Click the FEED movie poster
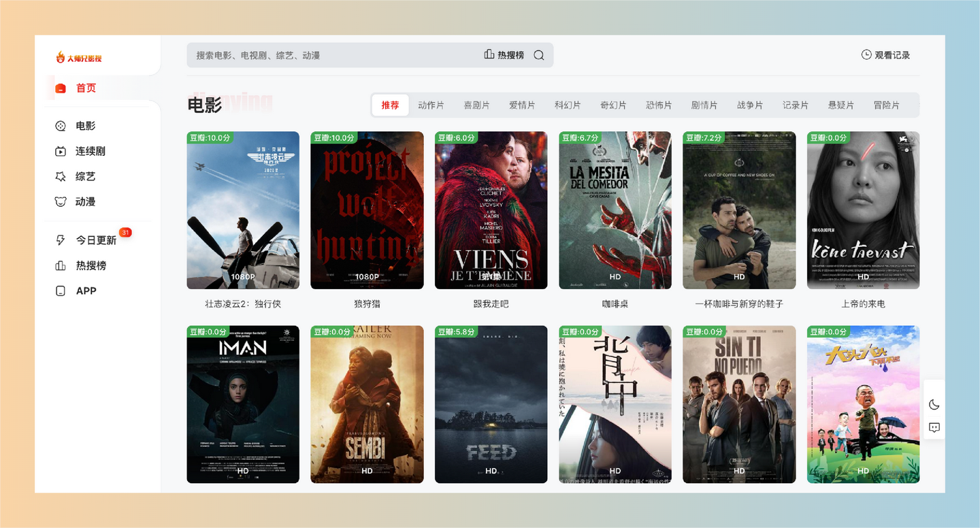This screenshot has width=980, height=528. [491, 404]
